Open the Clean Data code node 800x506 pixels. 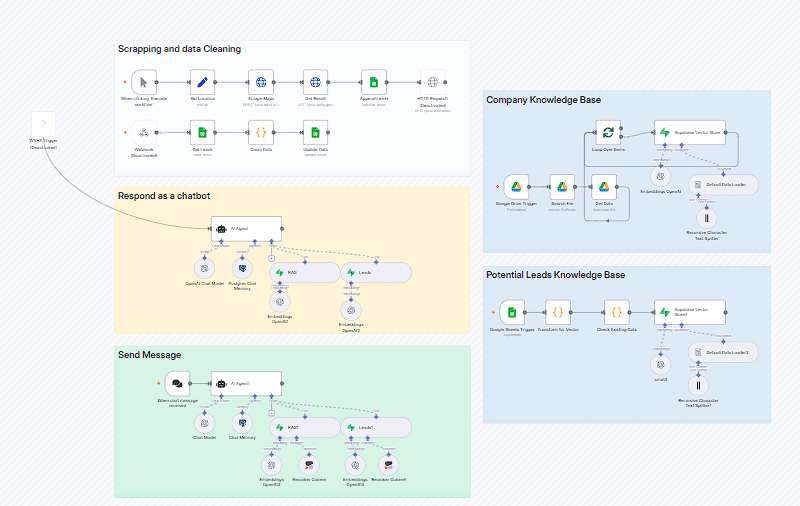pos(261,132)
